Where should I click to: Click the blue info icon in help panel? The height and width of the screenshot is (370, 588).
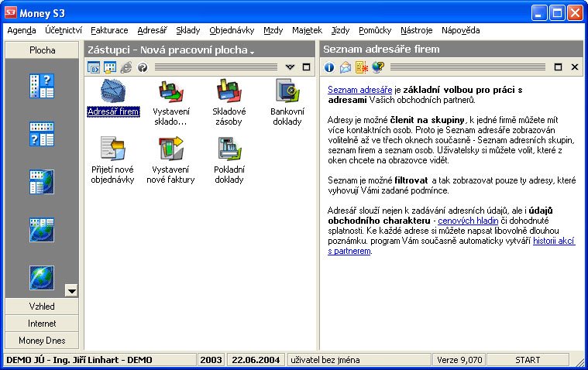tap(329, 67)
